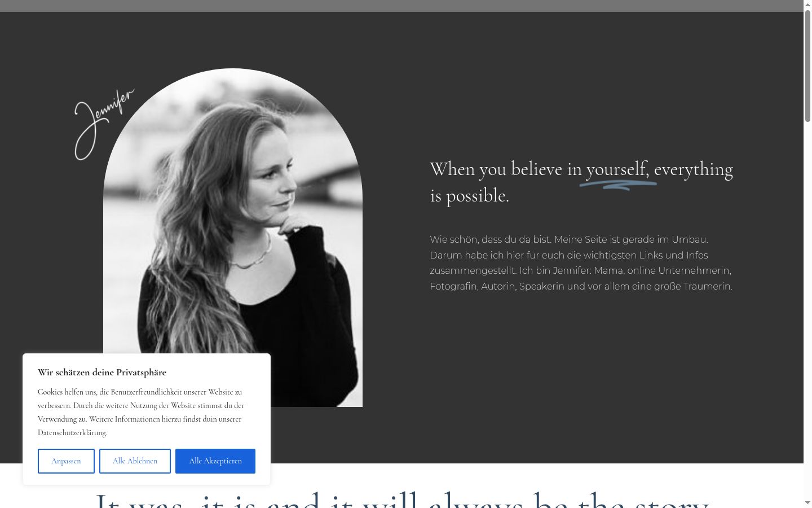Click the page's vertical scrollbar thumb
The height and width of the screenshot is (508, 812).
[807, 65]
